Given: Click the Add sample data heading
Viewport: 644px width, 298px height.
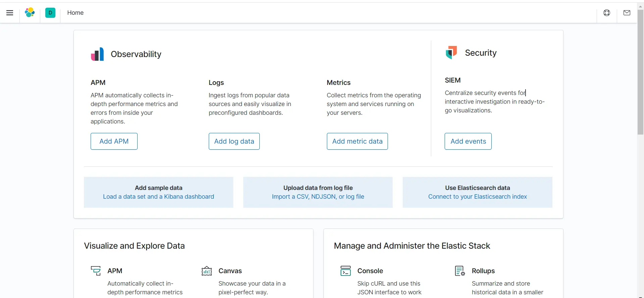Looking at the screenshot, I should point(158,188).
